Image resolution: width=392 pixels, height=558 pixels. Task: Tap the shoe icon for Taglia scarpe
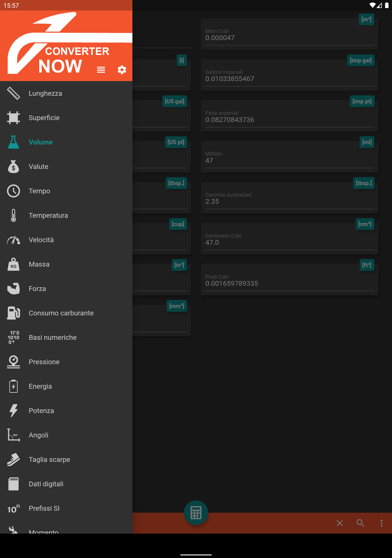click(13, 459)
